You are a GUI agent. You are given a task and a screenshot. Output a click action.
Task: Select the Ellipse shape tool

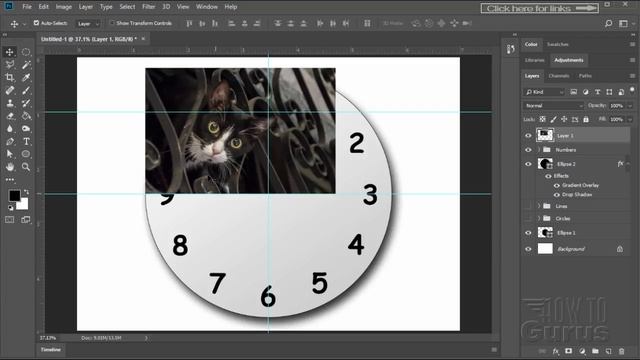pos(26,154)
